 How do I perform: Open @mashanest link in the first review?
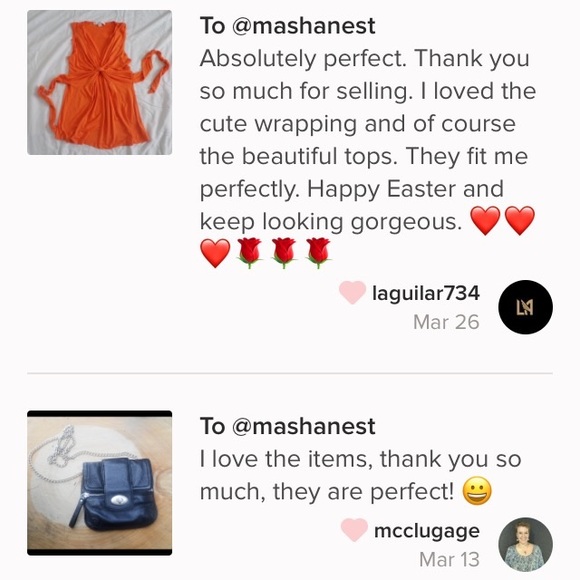[x=303, y=26]
